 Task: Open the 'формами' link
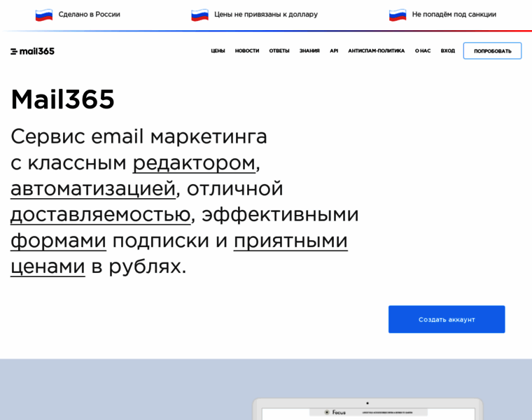[x=58, y=241]
